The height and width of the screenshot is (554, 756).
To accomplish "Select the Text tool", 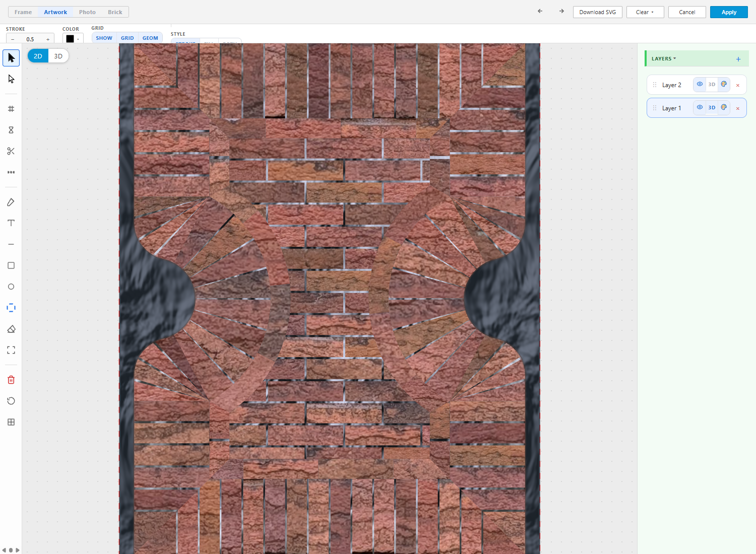I will click(11, 223).
